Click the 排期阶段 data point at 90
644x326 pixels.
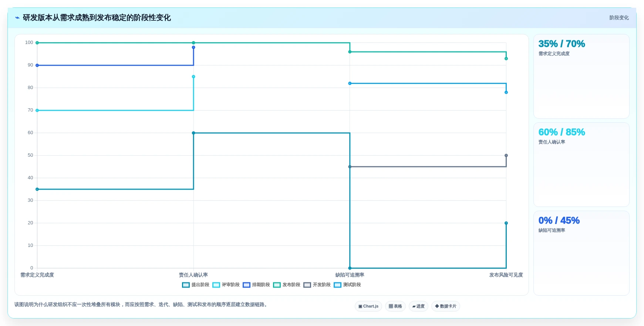point(37,65)
